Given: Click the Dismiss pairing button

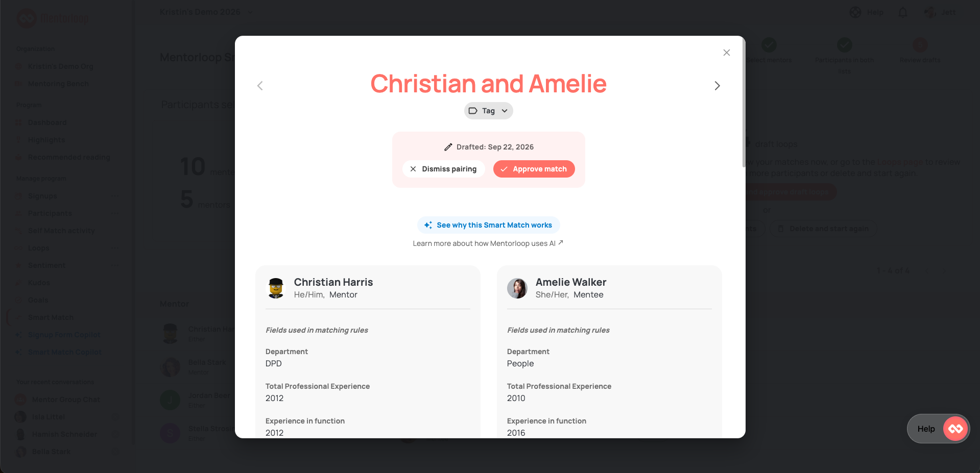Looking at the screenshot, I should pyautogui.click(x=443, y=169).
